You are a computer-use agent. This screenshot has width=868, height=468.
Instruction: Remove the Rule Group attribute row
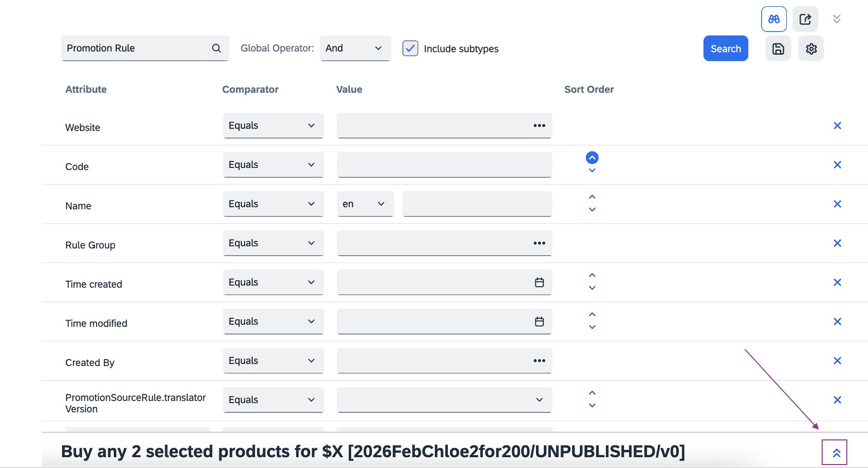tap(837, 243)
